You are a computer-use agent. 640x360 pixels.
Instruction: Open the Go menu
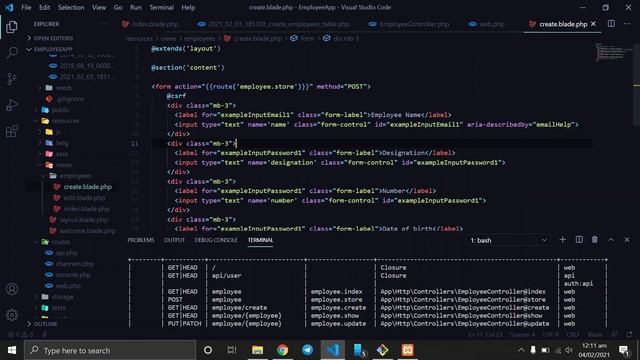[x=118, y=7]
